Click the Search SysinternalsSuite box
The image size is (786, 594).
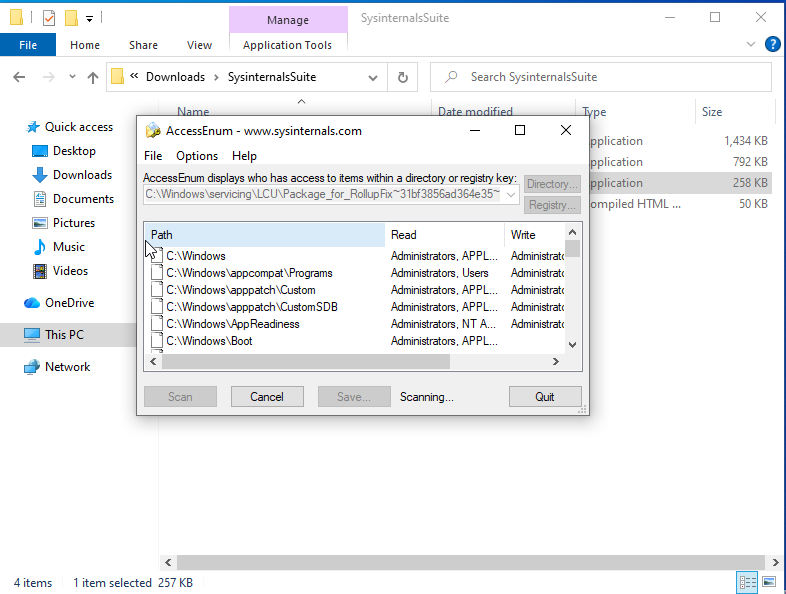[610, 77]
